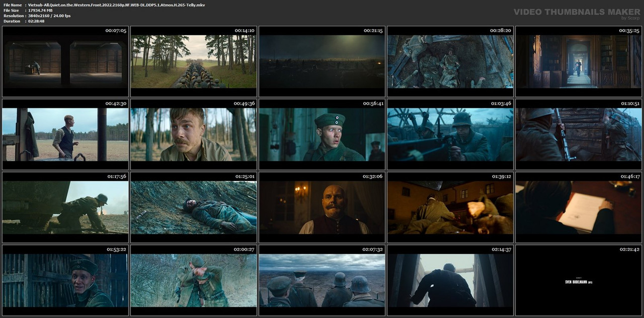Select the thumbnail at 00:14:10
This screenshot has height=318, width=644.
(x=194, y=61)
